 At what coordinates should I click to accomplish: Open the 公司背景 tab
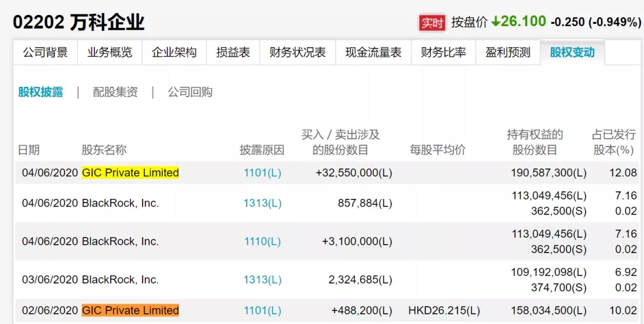[x=45, y=52]
